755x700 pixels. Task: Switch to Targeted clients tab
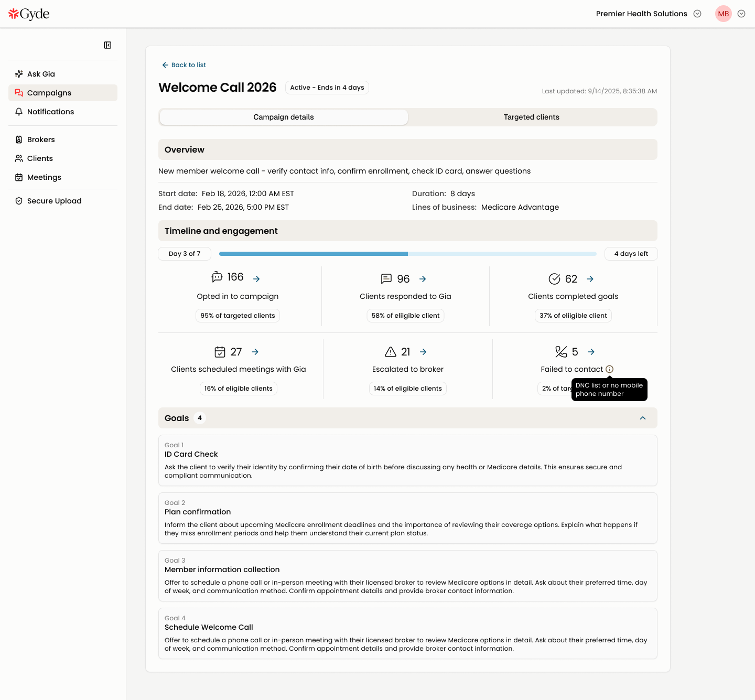pos(532,117)
